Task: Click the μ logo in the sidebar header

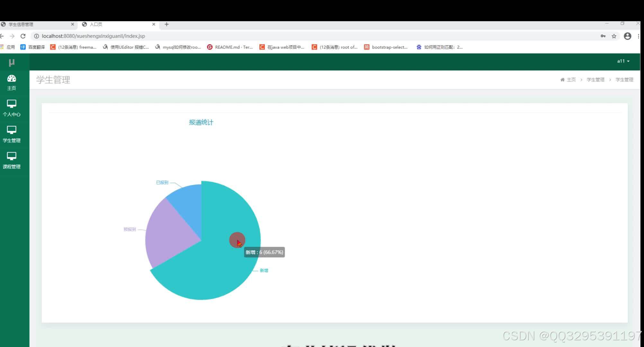Action: tap(12, 63)
